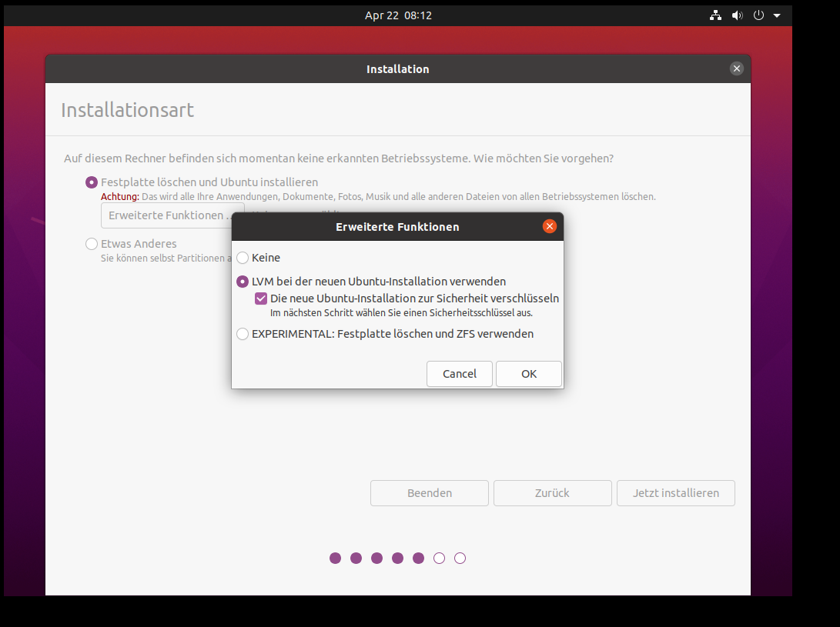This screenshot has width=840, height=627.
Task: Open the network status icon in top bar
Action: 715,15
